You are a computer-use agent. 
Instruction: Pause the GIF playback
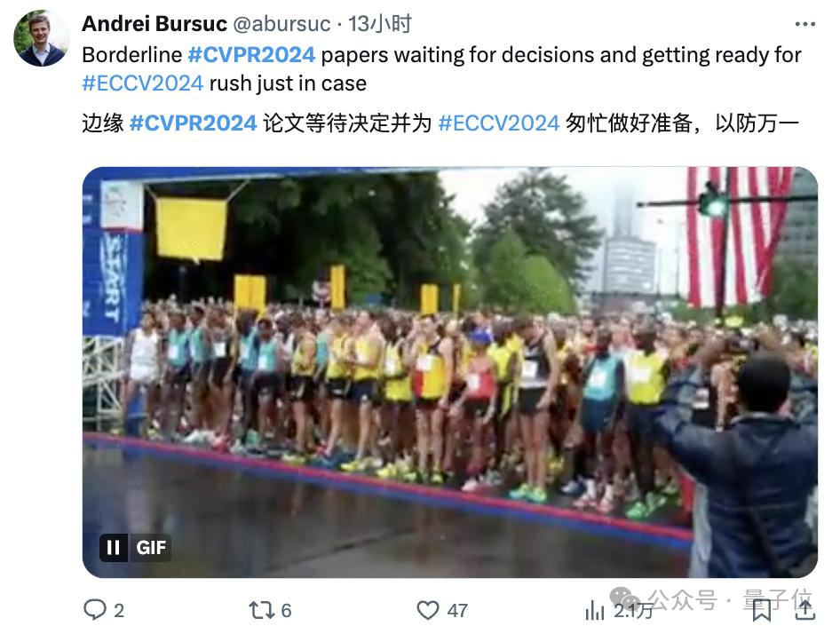[x=113, y=547]
